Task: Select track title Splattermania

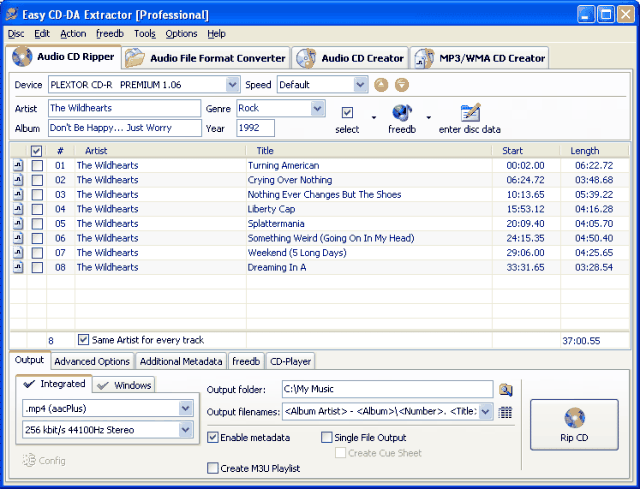Action: pyautogui.click(x=276, y=224)
